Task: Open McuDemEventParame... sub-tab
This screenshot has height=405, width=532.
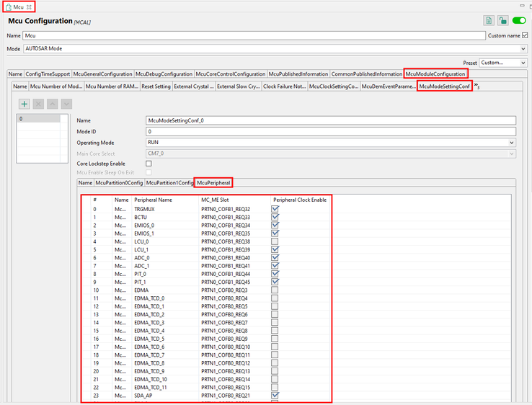Action: click(x=389, y=86)
